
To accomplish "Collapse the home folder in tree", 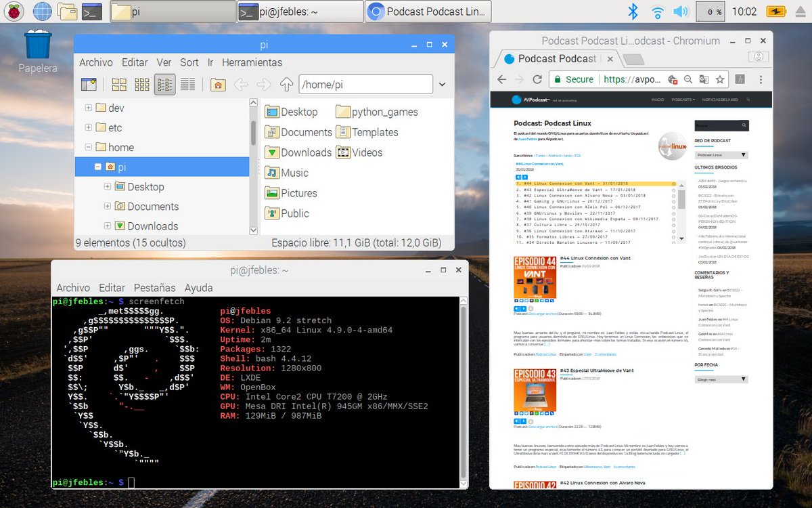I will [89, 147].
